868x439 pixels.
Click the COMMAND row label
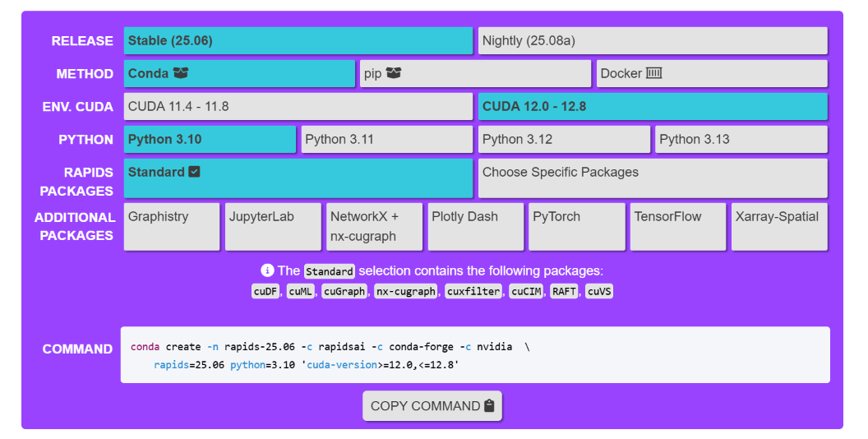click(77, 349)
